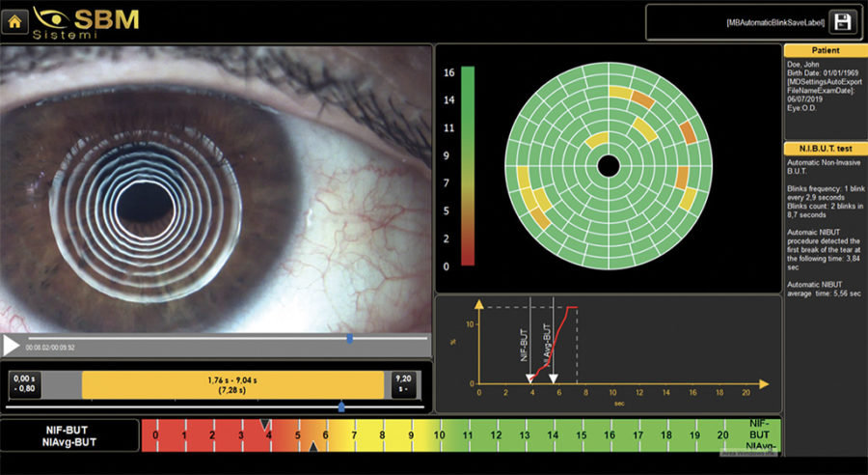Click the NIAvg-BUT white arrow marker on graph
The height and width of the screenshot is (475, 868).
(x=553, y=378)
